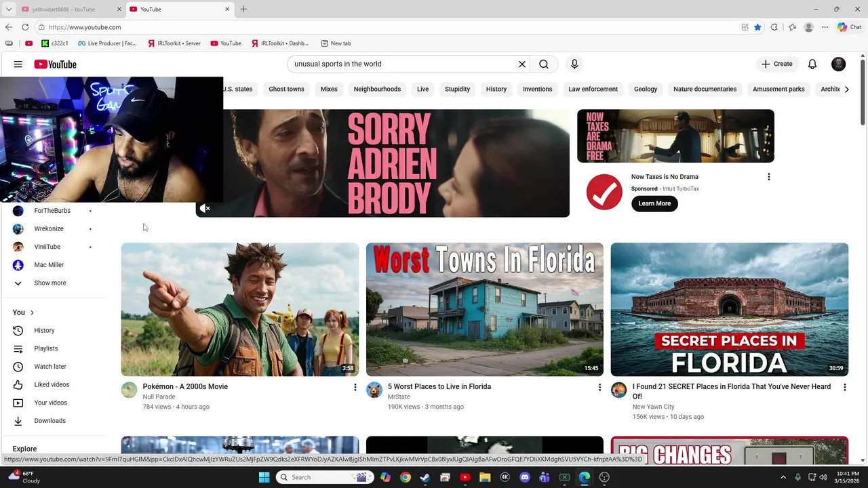Viewport: 868px width, 488px height.
Task: Open a new browser tab
Action: pyautogui.click(x=243, y=9)
